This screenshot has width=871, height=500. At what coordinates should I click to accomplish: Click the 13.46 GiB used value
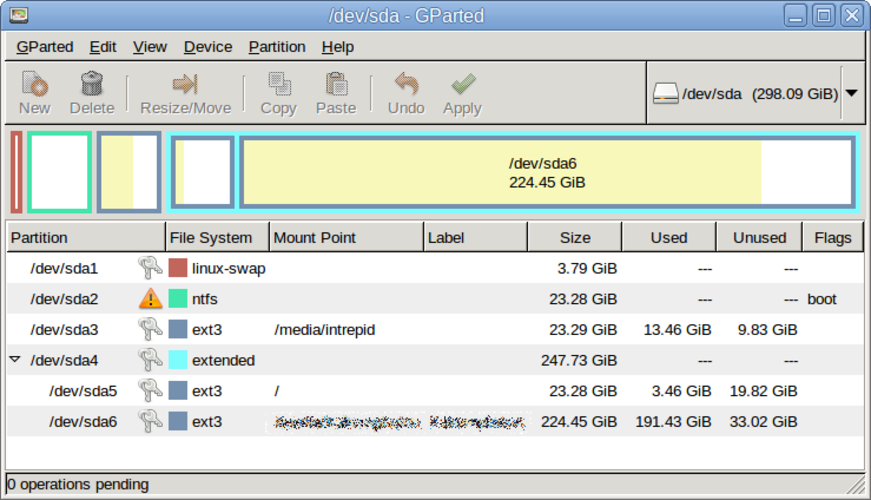click(677, 330)
